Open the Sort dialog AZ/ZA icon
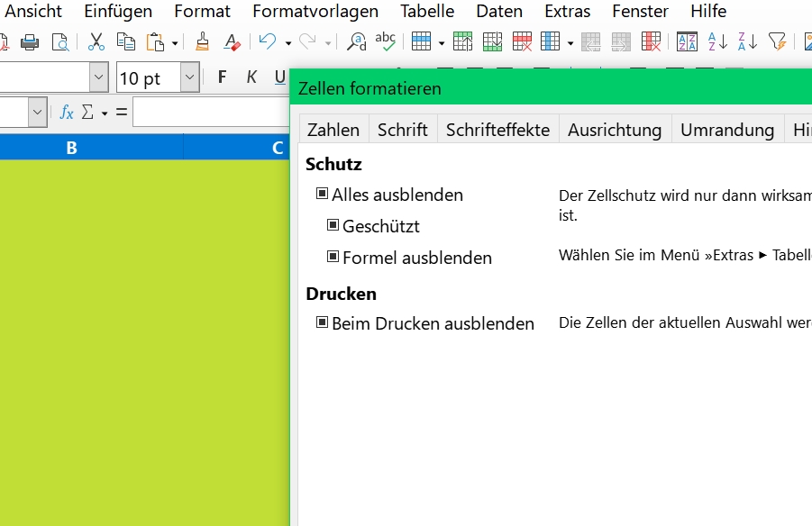Image resolution: width=812 pixels, height=526 pixels. point(688,42)
